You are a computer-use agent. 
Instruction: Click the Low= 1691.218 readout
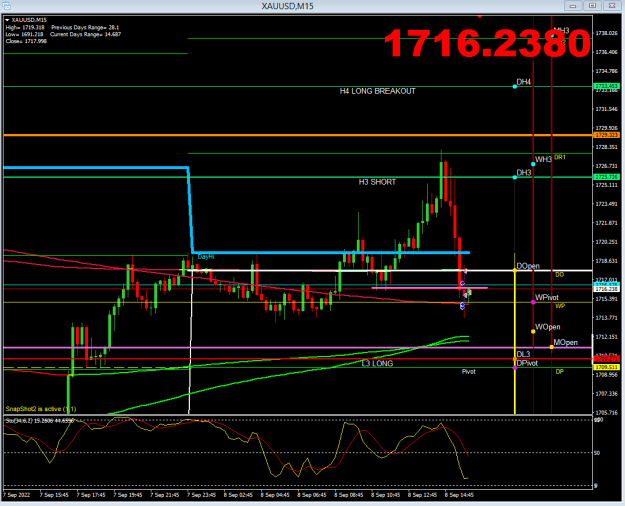[x=25, y=34]
